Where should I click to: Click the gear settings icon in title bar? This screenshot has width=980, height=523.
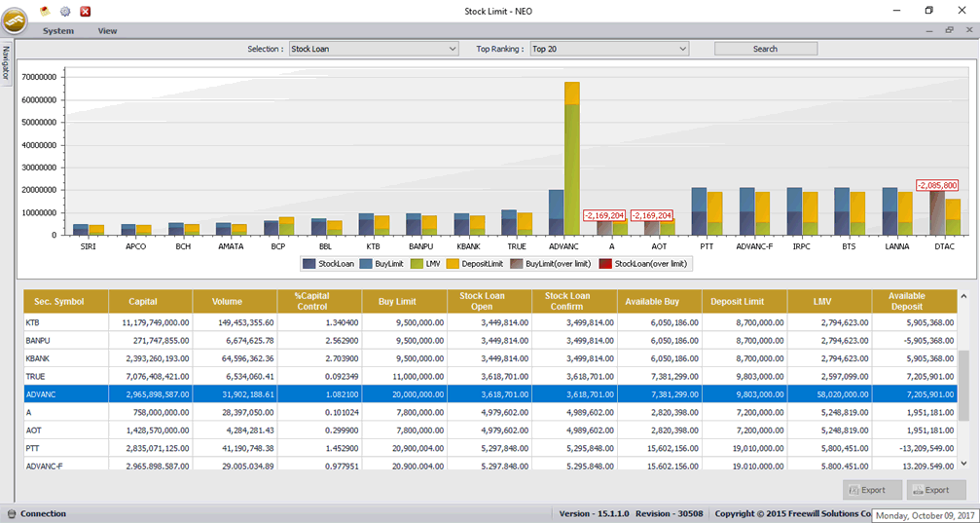tap(65, 11)
